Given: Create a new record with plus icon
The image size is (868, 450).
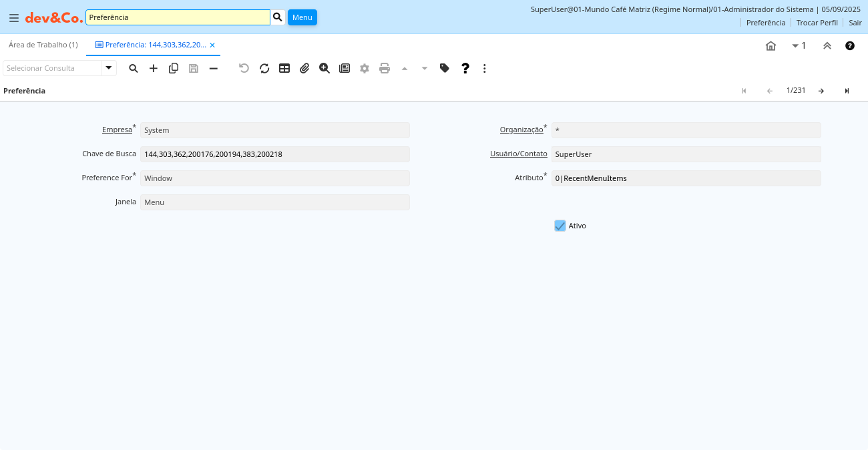Looking at the screenshot, I should click(154, 68).
